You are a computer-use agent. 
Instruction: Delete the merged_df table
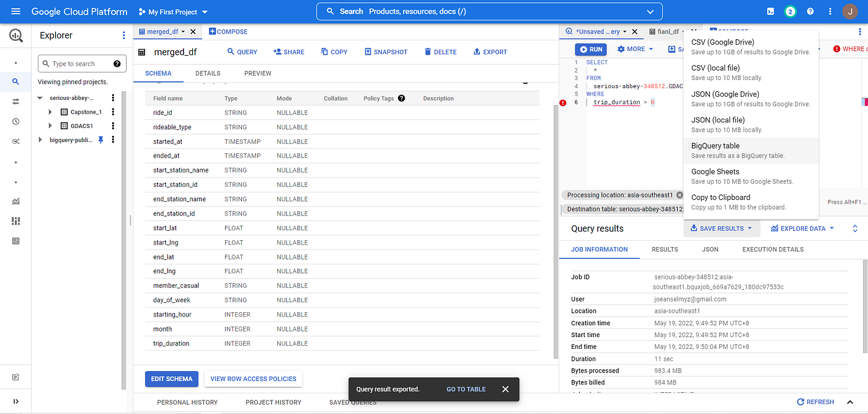click(x=440, y=52)
